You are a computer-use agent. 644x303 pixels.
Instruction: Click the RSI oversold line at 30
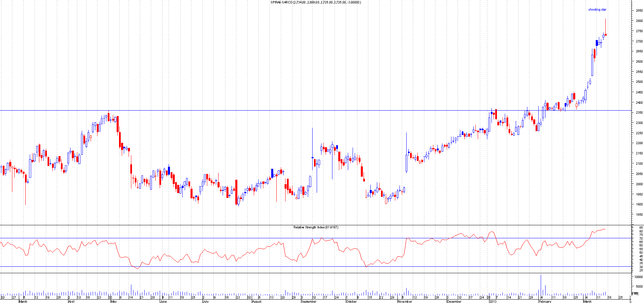click(x=205, y=267)
